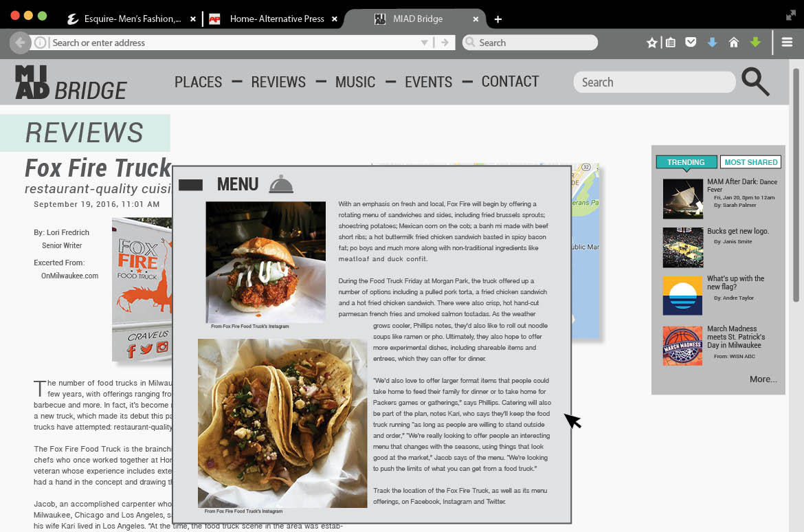
Task: Click the green download arrow icon
Action: 755,43
